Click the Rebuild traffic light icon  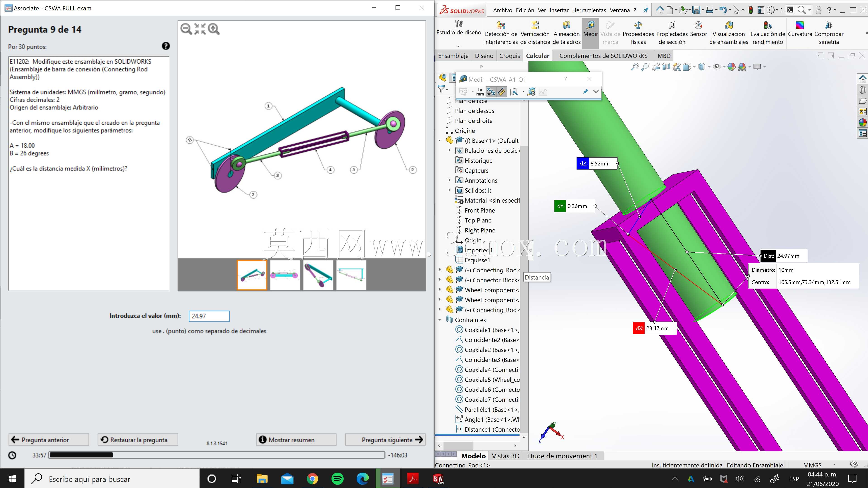coord(751,10)
